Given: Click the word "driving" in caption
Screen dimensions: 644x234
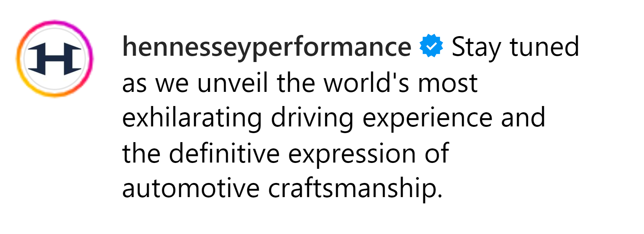Looking at the screenshot, I should [312, 118].
